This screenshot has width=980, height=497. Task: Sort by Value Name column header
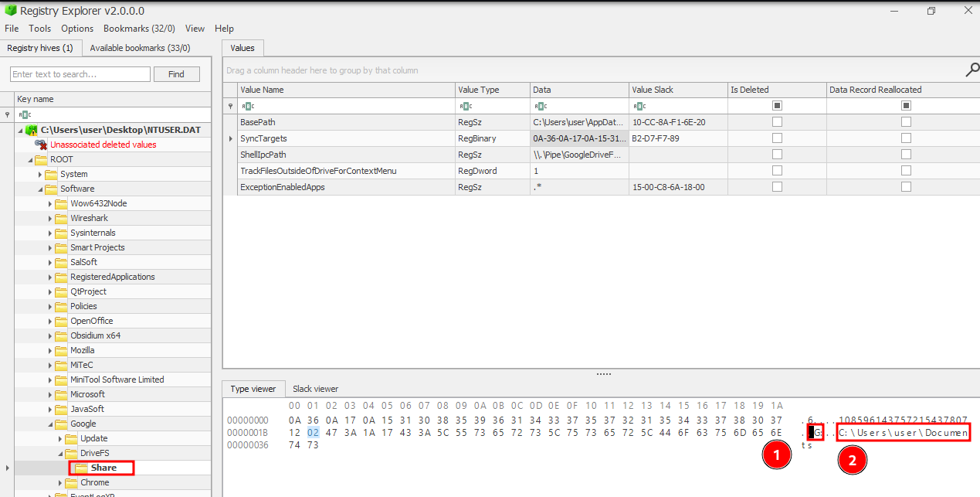click(x=347, y=90)
